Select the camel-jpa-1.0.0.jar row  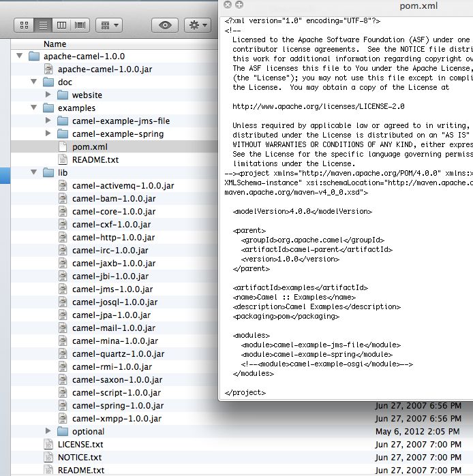[115, 315]
